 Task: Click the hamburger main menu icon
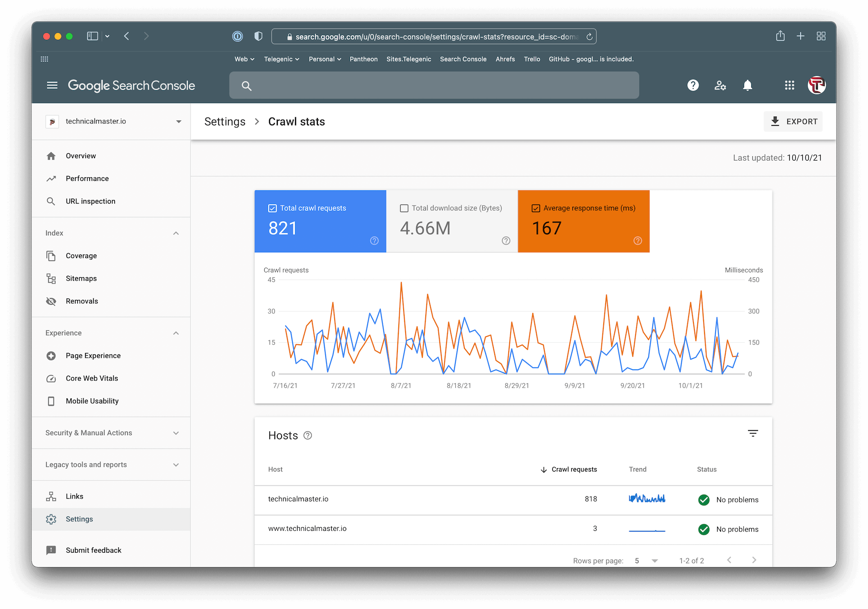tap(52, 85)
